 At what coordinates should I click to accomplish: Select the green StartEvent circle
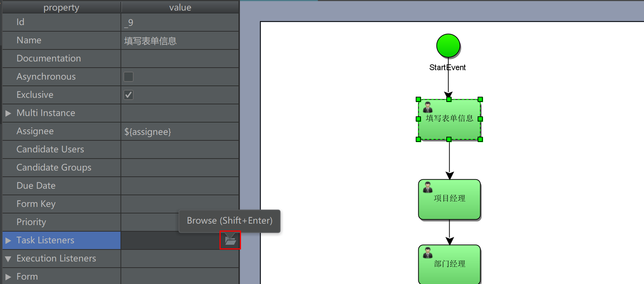[448, 46]
